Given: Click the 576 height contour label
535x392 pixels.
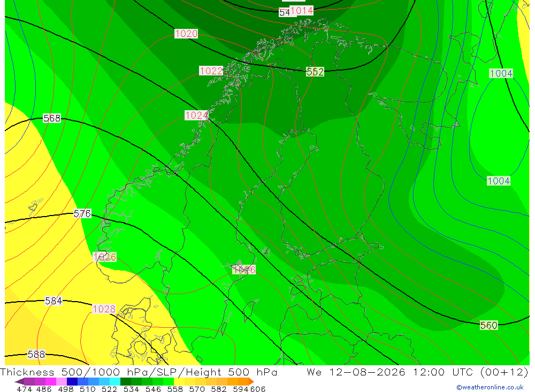Looking at the screenshot, I should pos(82,213).
